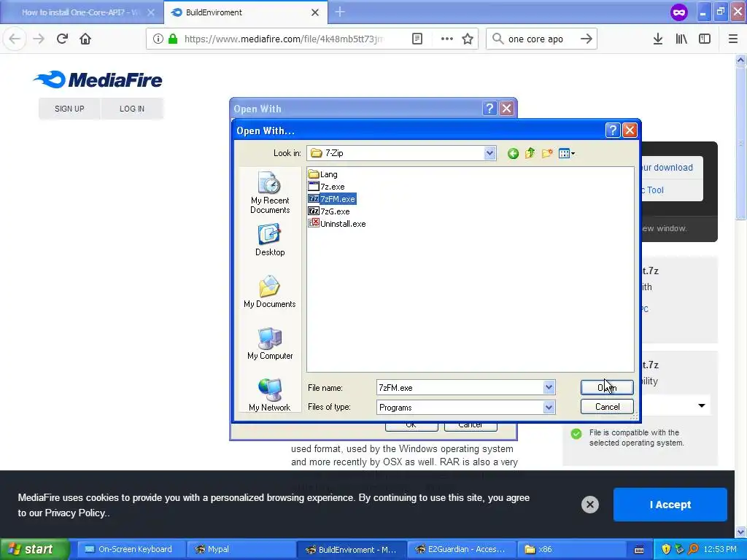
Task: Open a new tab with plus
Action: [340, 12]
